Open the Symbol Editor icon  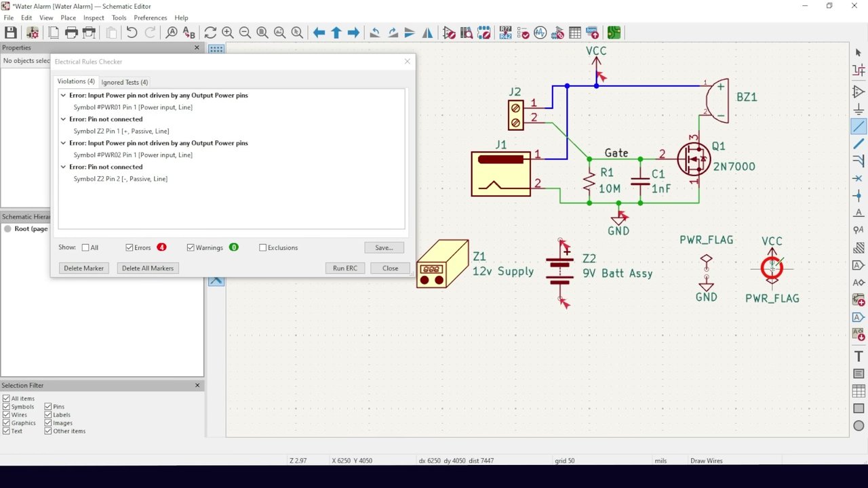point(449,33)
